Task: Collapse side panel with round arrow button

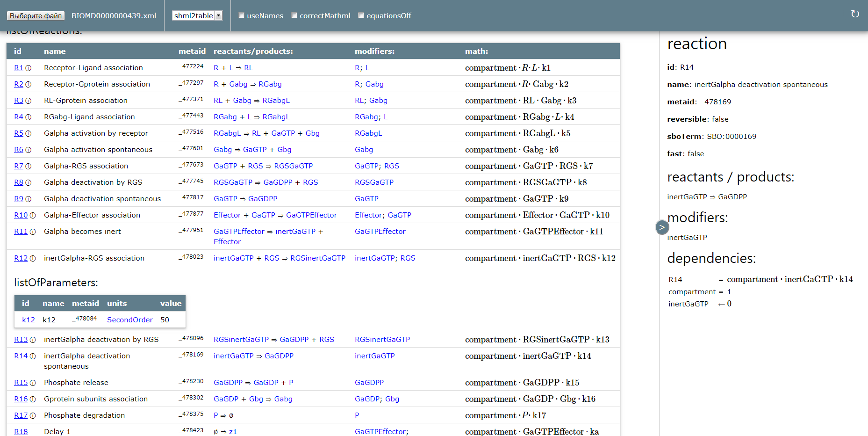Action: (662, 227)
